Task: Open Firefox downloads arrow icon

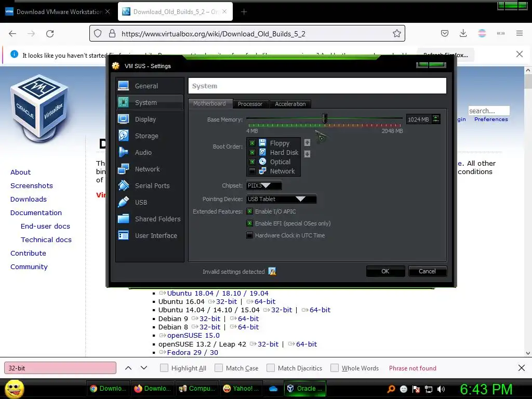Action: 463,33
